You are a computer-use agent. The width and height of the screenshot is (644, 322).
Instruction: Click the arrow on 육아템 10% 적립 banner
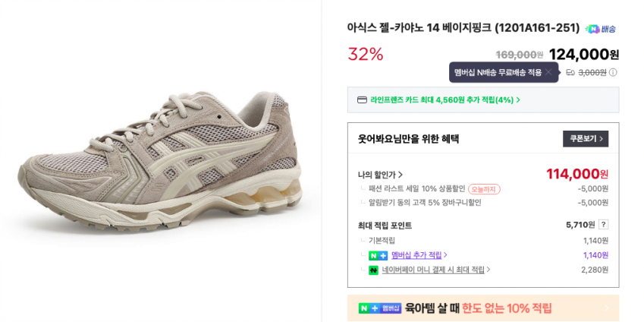(605, 308)
